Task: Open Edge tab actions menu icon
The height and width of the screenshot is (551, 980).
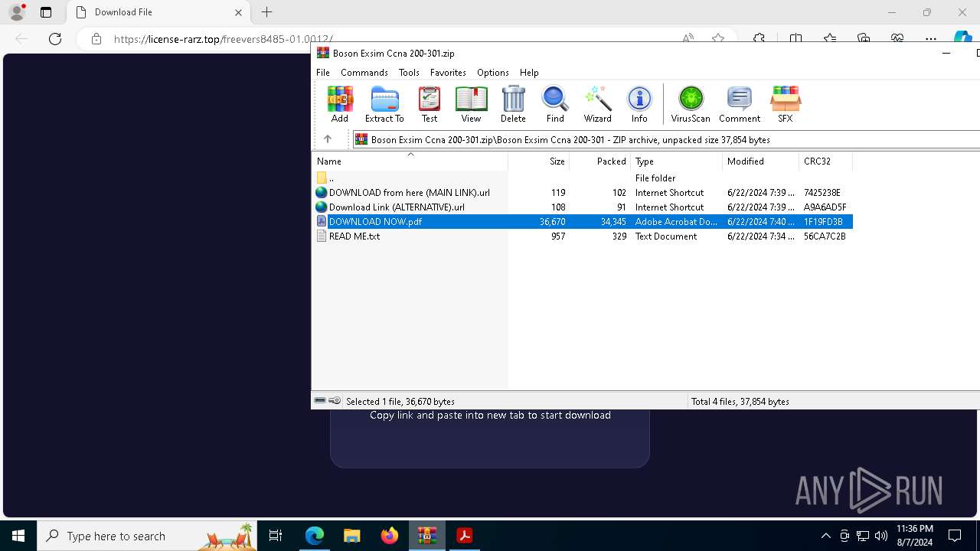Action: pos(46,12)
